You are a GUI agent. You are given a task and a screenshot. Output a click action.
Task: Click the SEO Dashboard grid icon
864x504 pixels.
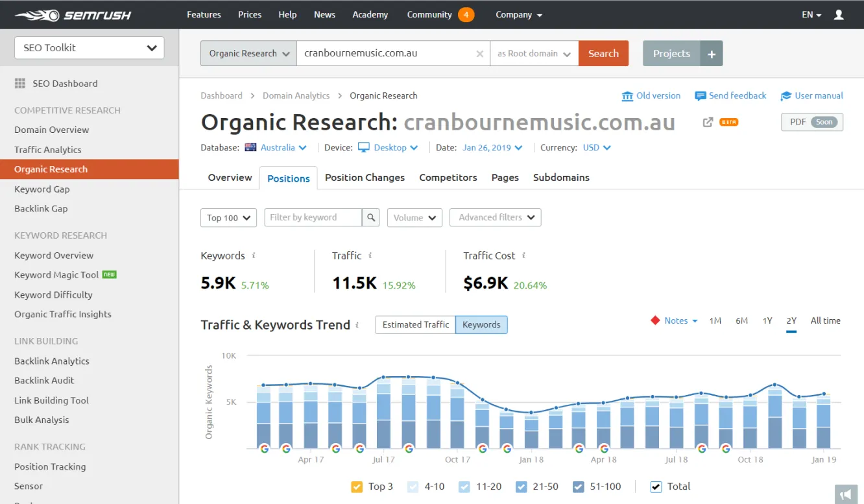[20, 83]
